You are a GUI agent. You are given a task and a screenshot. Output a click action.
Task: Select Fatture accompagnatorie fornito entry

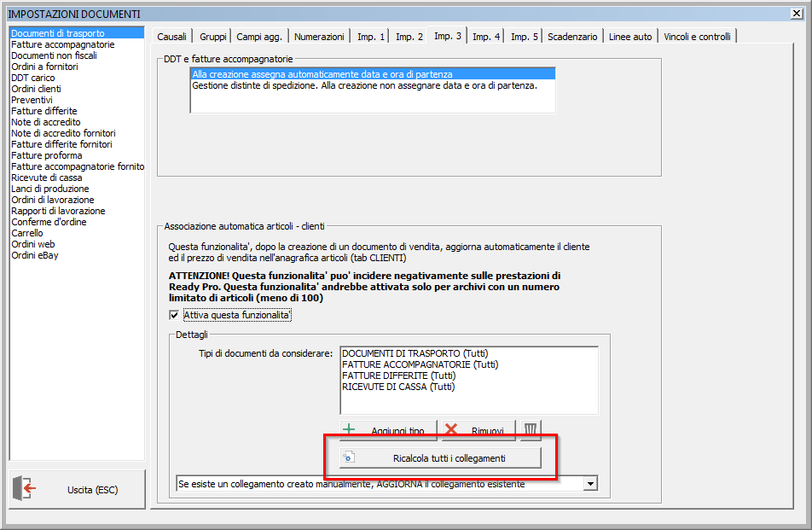77,166
